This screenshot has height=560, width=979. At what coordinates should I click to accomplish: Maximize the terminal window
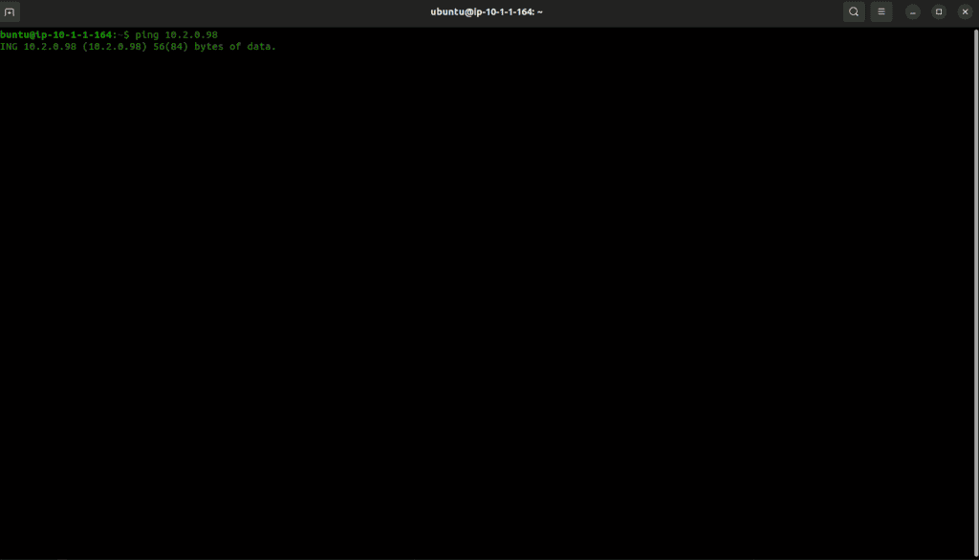click(939, 11)
